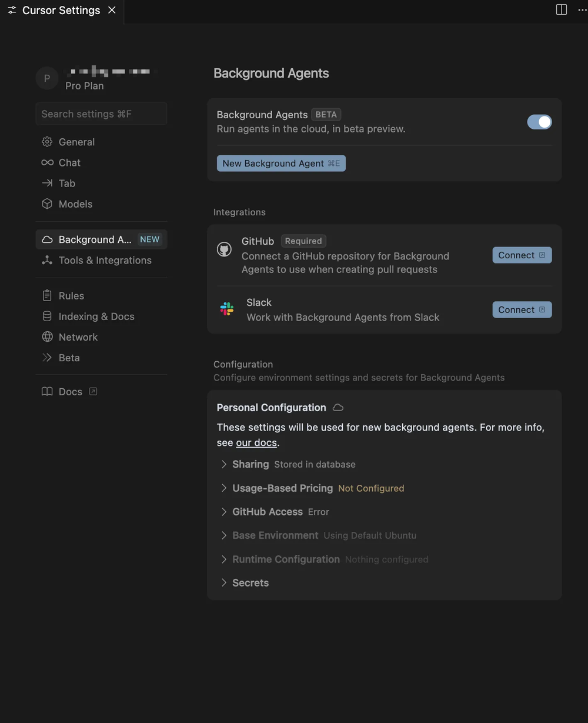588x723 pixels.
Task: Disable the Background Agents toggle switch
Action: coord(539,122)
